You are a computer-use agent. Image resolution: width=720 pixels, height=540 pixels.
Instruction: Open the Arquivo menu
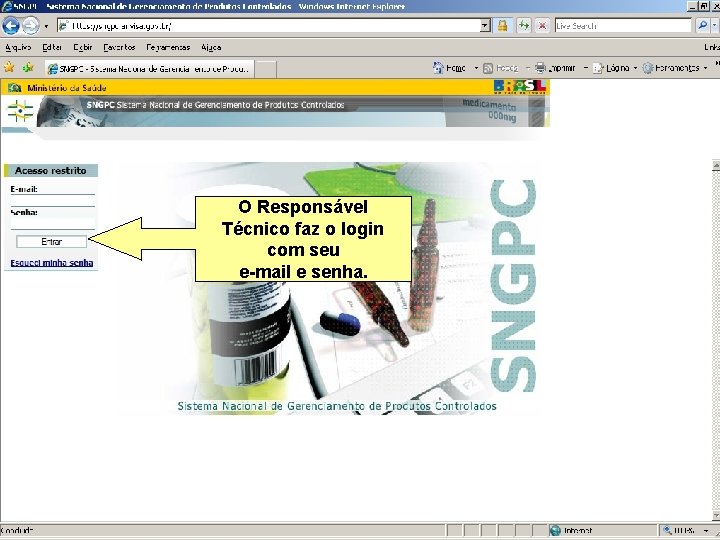coord(18,47)
